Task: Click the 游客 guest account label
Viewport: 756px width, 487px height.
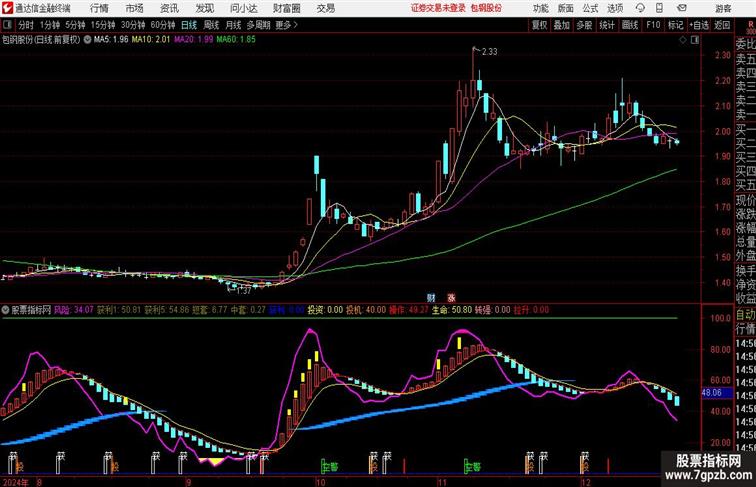Action: point(723,8)
